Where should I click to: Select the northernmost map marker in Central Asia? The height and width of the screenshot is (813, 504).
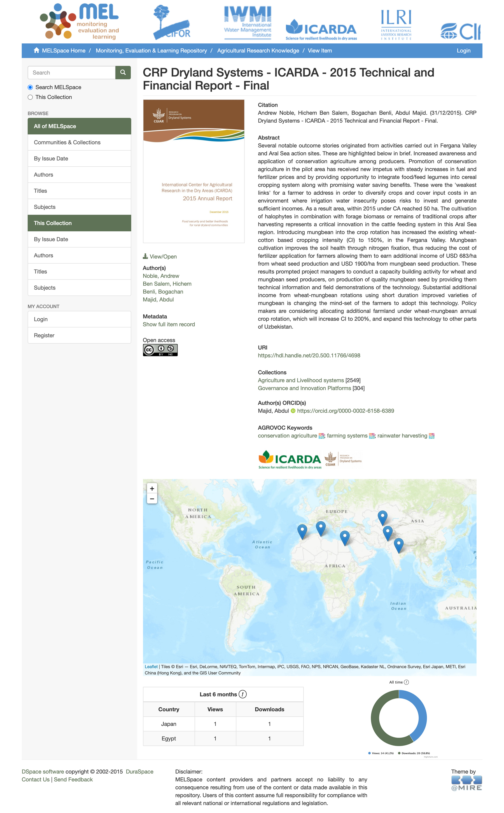pos(383,518)
